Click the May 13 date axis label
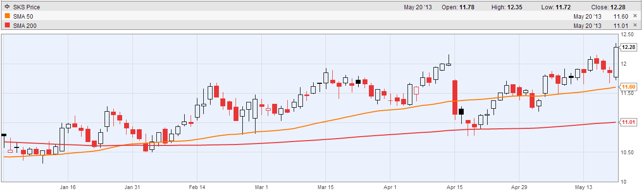Screen dimensions: 644x192 coord(584,187)
